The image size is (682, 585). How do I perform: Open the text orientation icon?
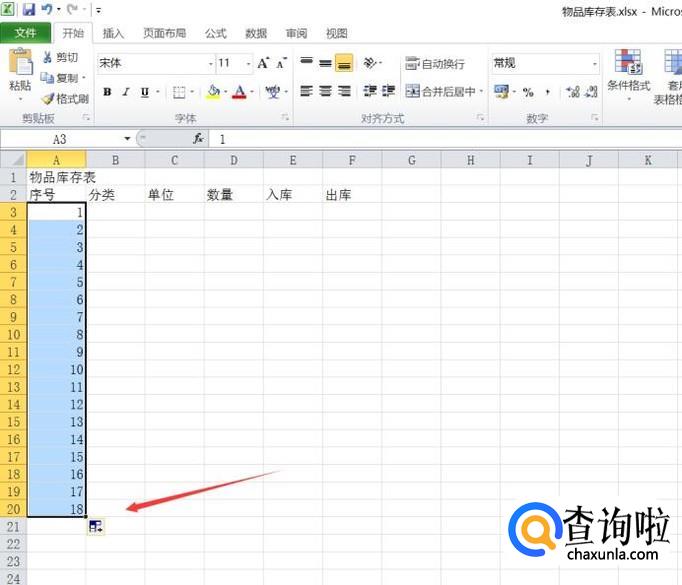coord(370,63)
